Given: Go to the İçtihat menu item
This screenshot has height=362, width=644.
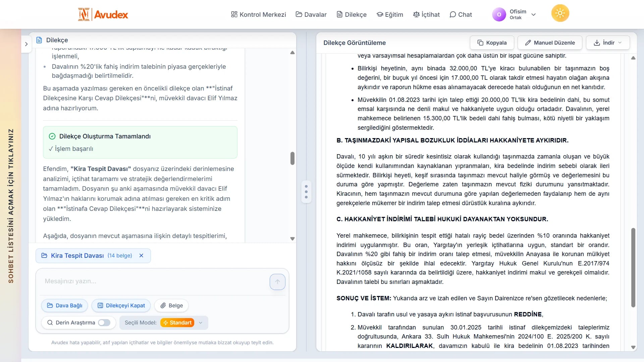Looking at the screenshot, I should [426, 14].
